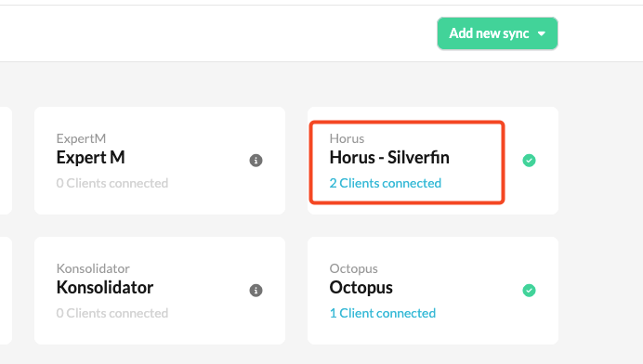Image resolution: width=643 pixels, height=364 pixels.
Task: Click the Add new sync button label
Action: coord(489,33)
